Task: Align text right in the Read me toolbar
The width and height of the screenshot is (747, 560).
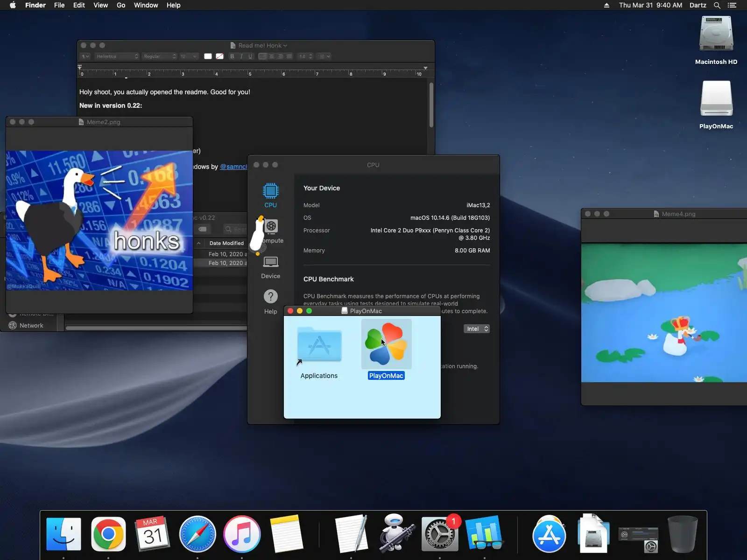Action: tap(280, 56)
